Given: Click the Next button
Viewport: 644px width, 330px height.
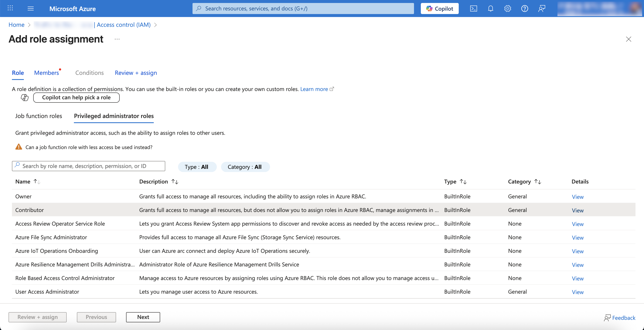Looking at the screenshot, I should [143, 317].
